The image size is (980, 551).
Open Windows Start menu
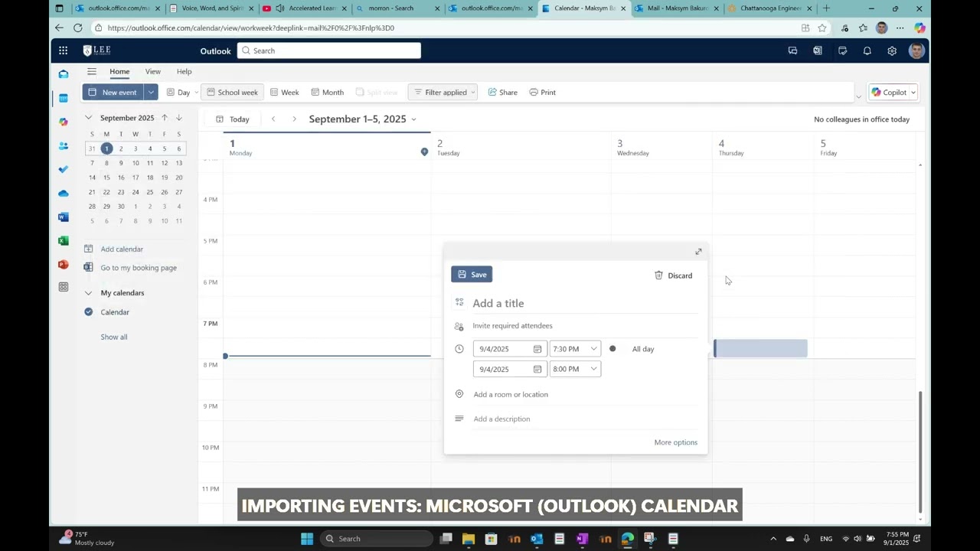[307, 539]
